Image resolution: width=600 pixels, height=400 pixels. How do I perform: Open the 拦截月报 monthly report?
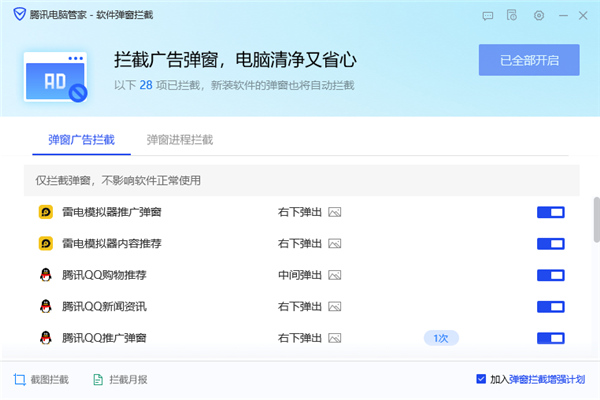pos(119,380)
